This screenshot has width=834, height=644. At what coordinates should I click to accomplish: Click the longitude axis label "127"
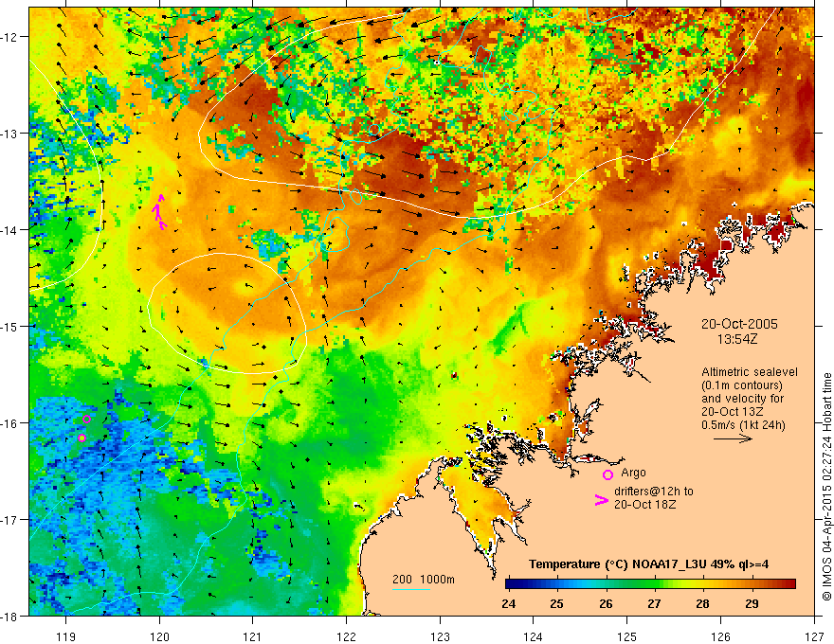click(814, 636)
